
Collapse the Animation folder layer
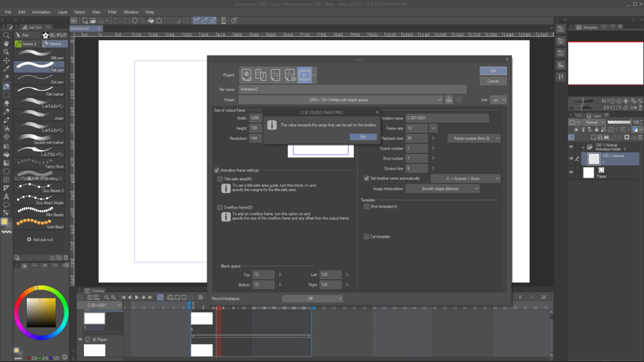[583, 147]
